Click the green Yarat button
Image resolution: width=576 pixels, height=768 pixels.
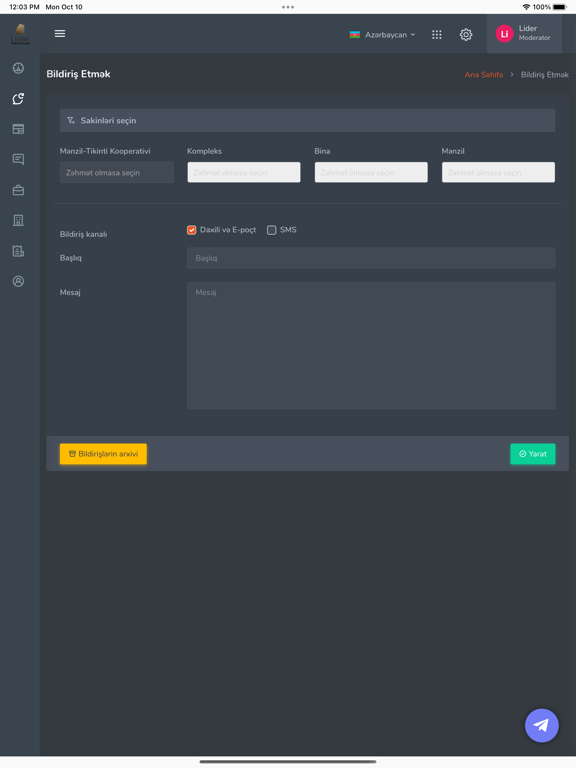pyautogui.click(x=533, y=454)
